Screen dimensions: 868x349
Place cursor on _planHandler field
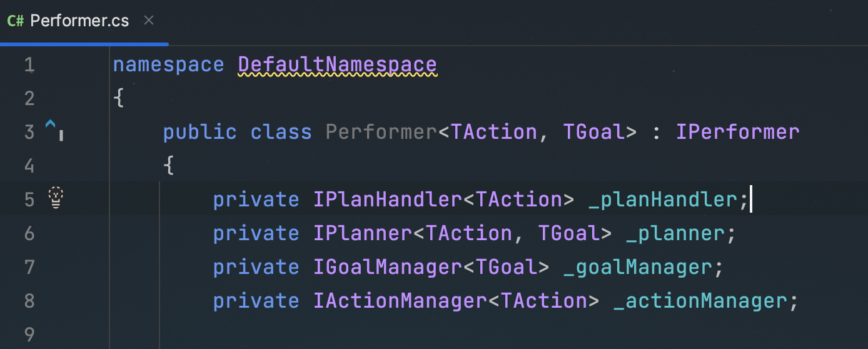pos(662,200)
